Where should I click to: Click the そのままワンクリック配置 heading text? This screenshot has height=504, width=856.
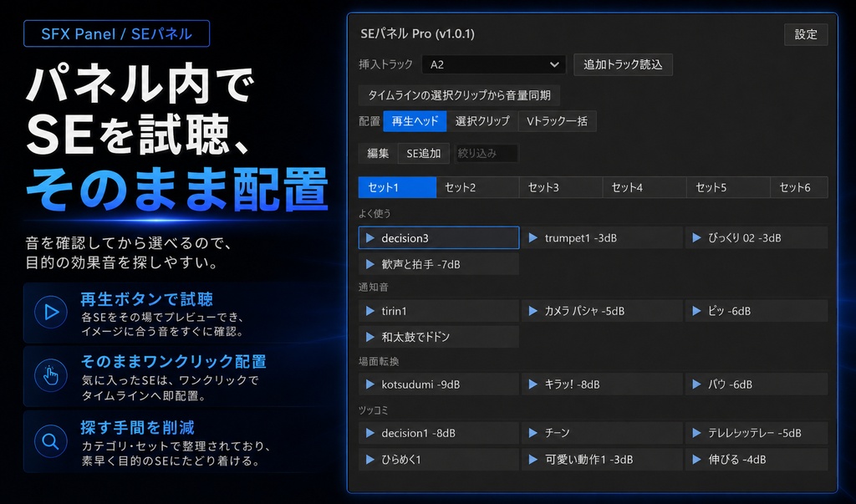(x=174, y=361)
